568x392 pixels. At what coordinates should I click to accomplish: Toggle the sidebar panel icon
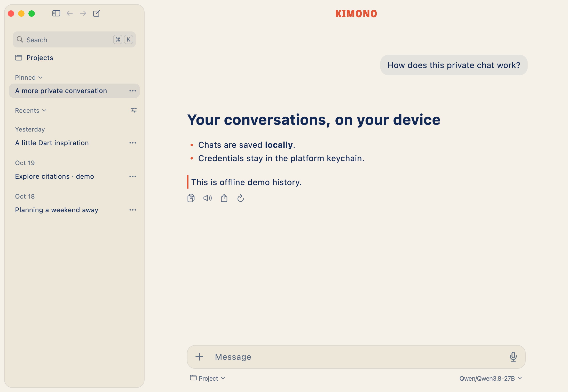point(56,13)
